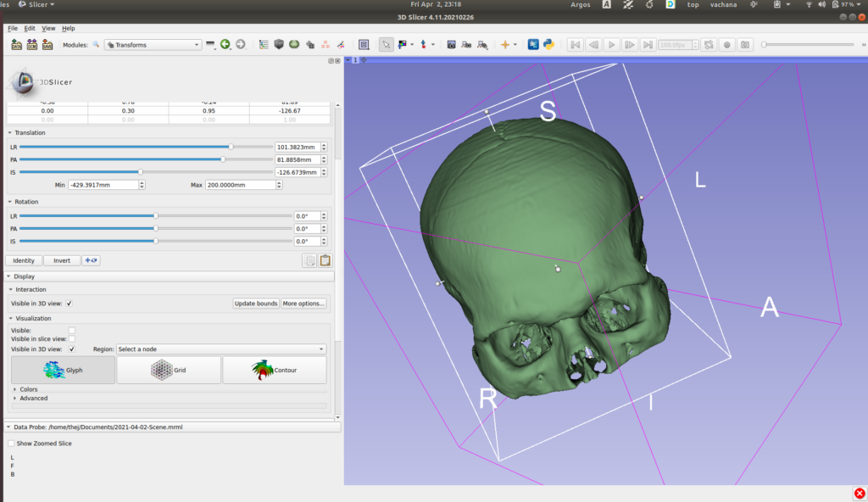Click the Update bounds button
868x502 pixels.
pyautogui.click(x=256, y=304)
